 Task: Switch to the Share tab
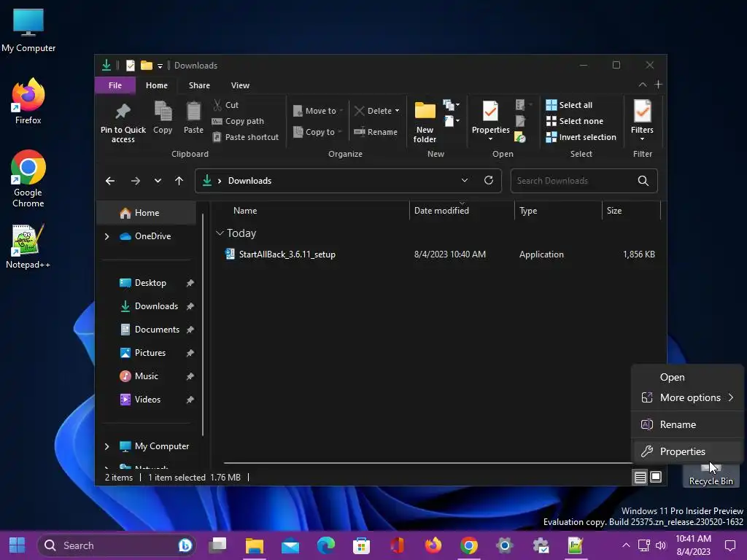[199, 85]
